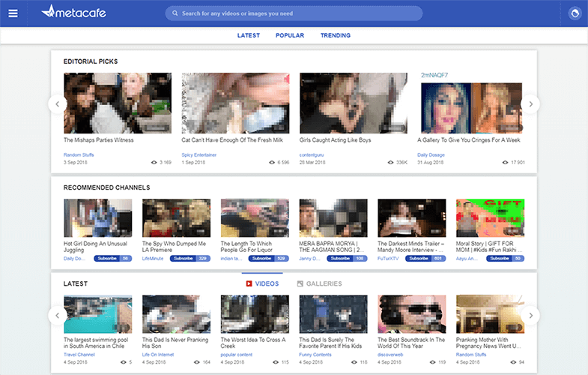Switch to the Popular tab
The width and height of the screenshot is (588, 375).
(289, 35)
